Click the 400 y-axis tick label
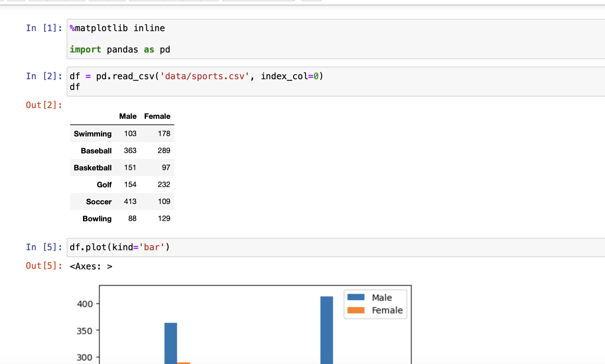The image size is (605, 364). (85, 304)
